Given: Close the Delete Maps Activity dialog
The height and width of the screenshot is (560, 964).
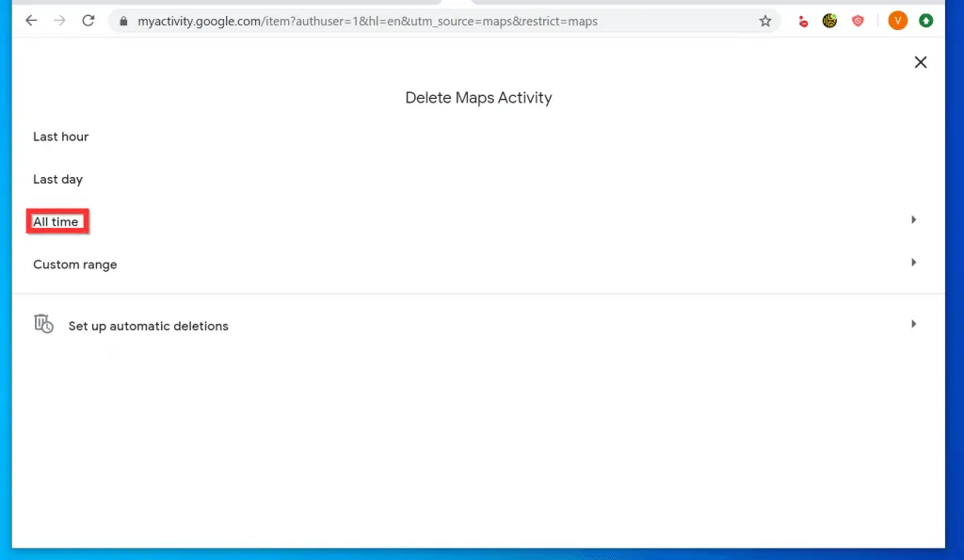Looking at the screenshot, I should click(921, 62).
